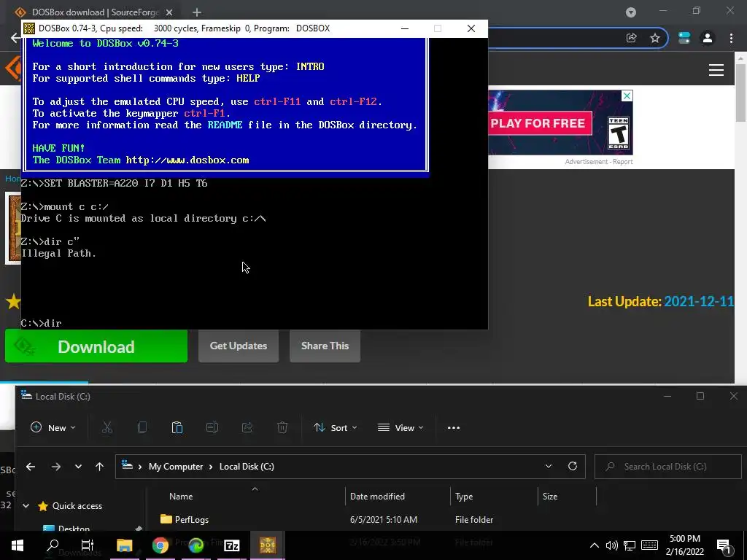The height and width of the screenshot is (560, 747).
Task: Open Chrome profile avatar icon
Action: [x=708, y=38]
